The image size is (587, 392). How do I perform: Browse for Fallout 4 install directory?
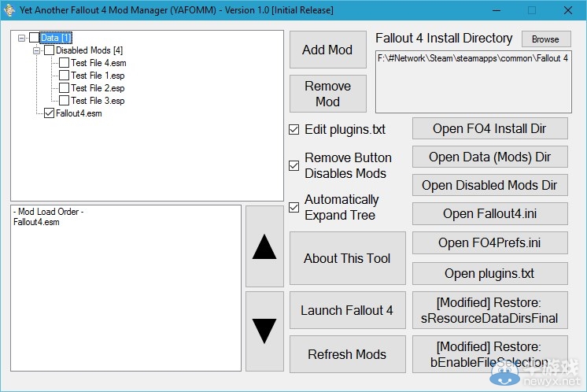[546, 39]
